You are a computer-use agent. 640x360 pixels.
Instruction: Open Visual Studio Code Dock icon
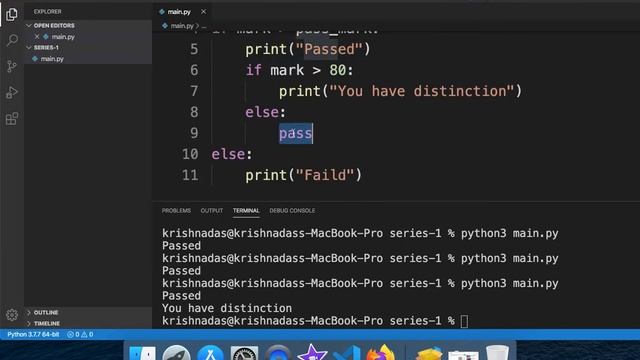point(346,353)
